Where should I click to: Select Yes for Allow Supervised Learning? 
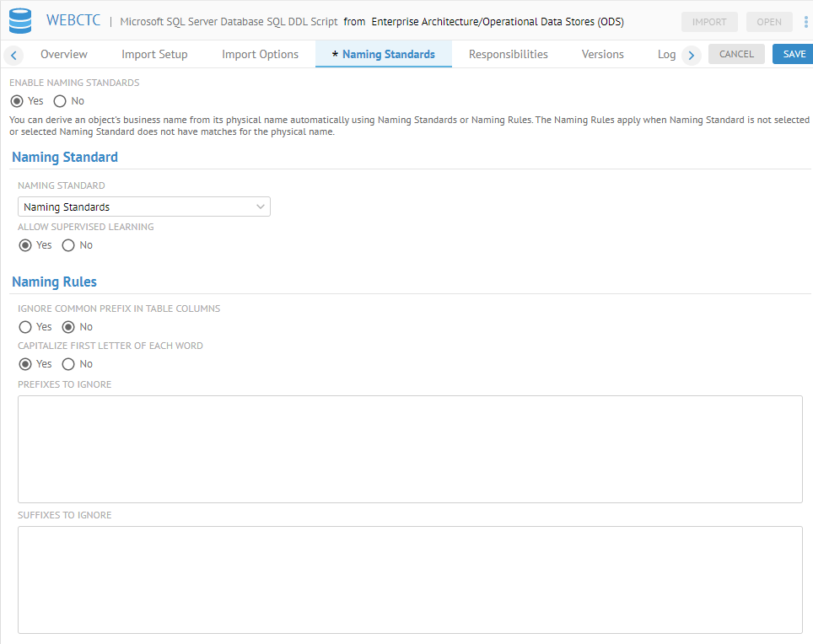tap(25, 244)
